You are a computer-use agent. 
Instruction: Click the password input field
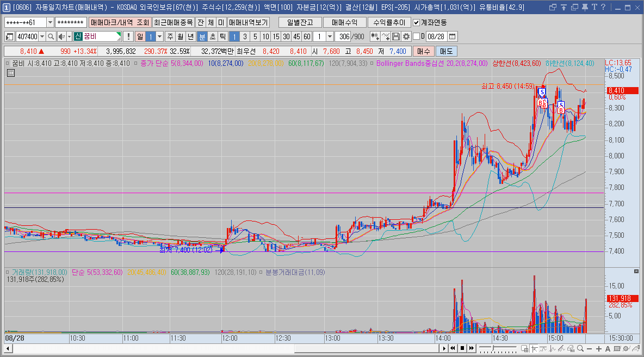[x=71, y=23]
